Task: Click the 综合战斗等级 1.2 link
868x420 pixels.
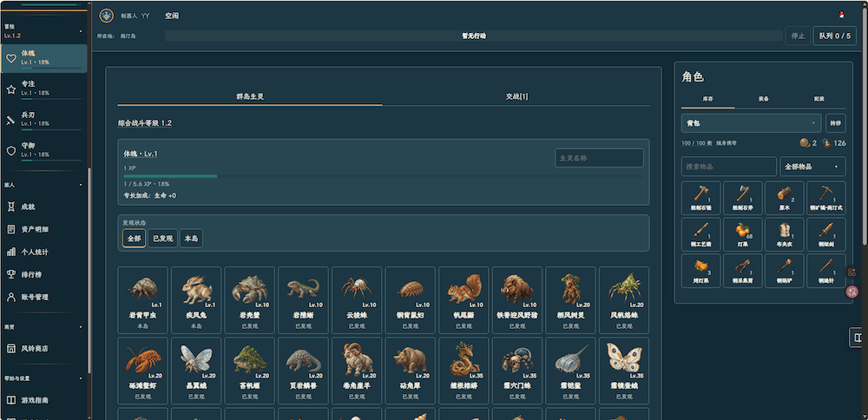Action: (144, 123)
